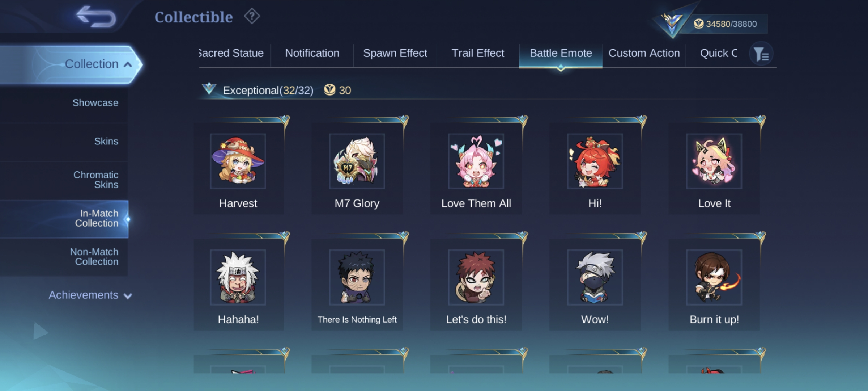This screenshot has width=868, height=391.
Task: Open the filter sort icon
Action: click(x=761, y=54)
